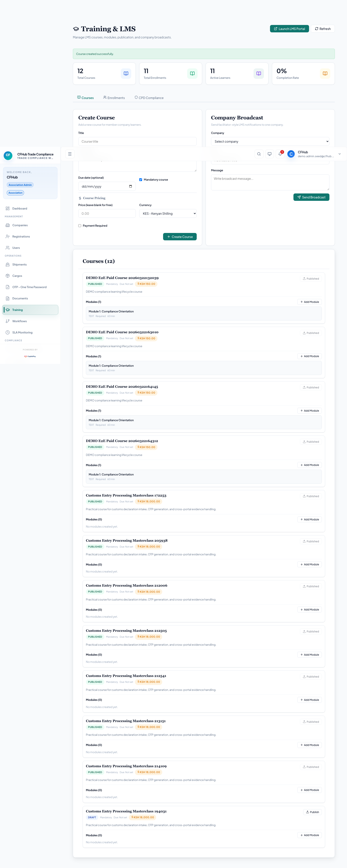Uncheck the Mandatory course checkbox
Image resolution: width=347 pixels, height=868 pixels.
(141, 180)
